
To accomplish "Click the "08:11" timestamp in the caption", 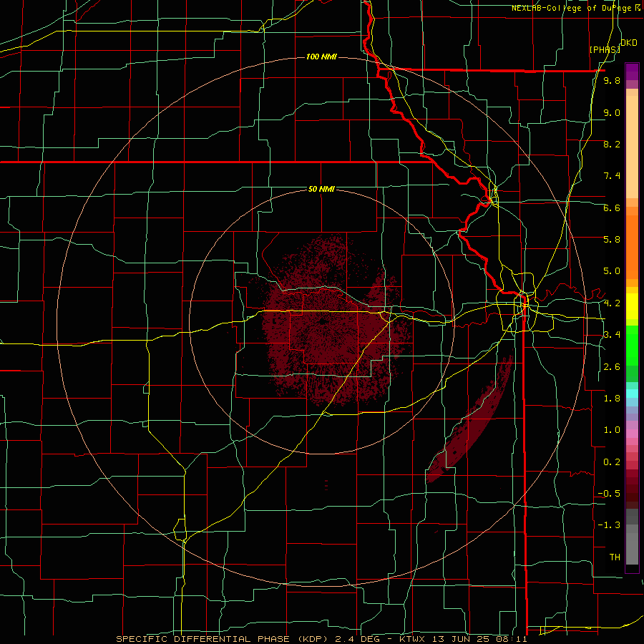I will [x=512, y=639].
